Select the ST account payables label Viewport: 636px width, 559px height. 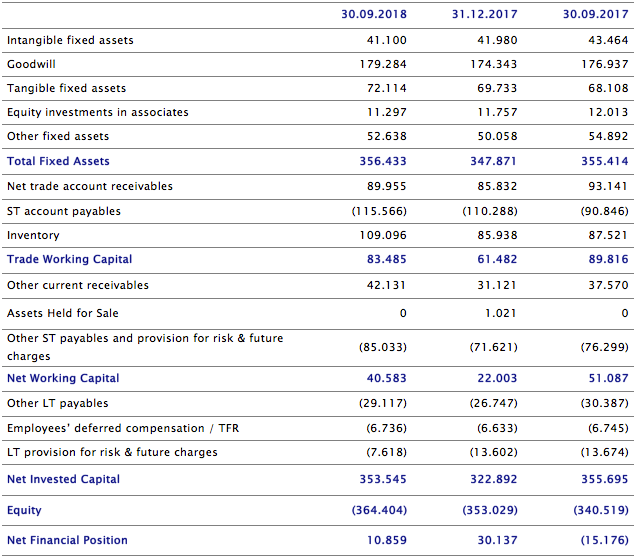(64, 211)
